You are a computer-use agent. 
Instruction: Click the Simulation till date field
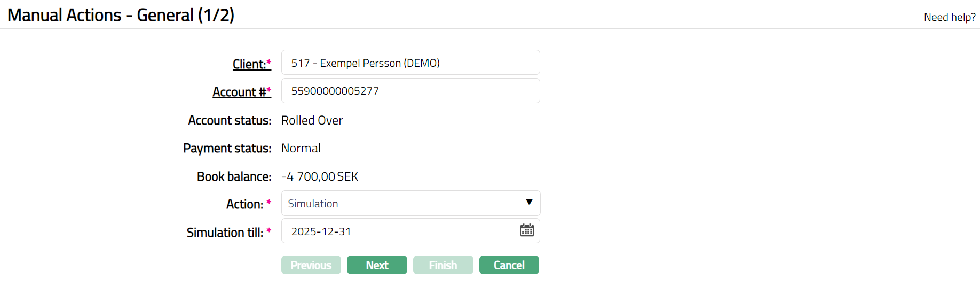[400, 231]
